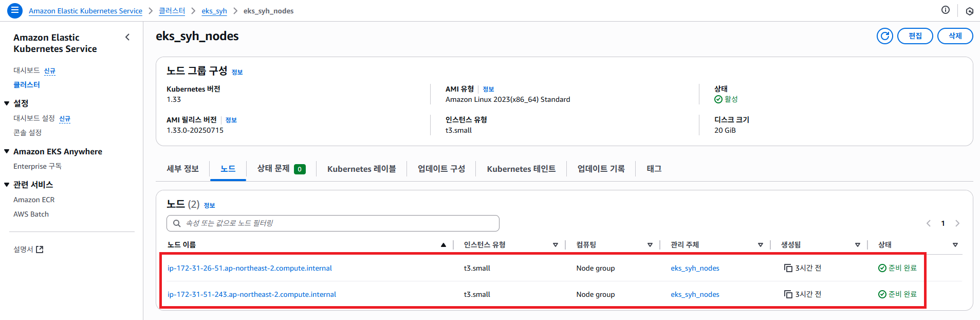Go to next page of nodes
The image size is (980, 320).
(957, 223)
